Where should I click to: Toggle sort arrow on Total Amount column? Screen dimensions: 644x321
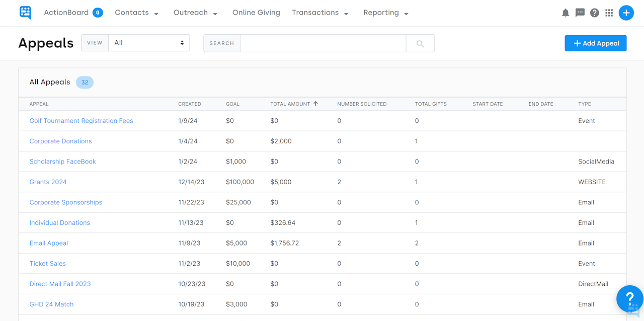pyautogui.click(x=316, y=104)
